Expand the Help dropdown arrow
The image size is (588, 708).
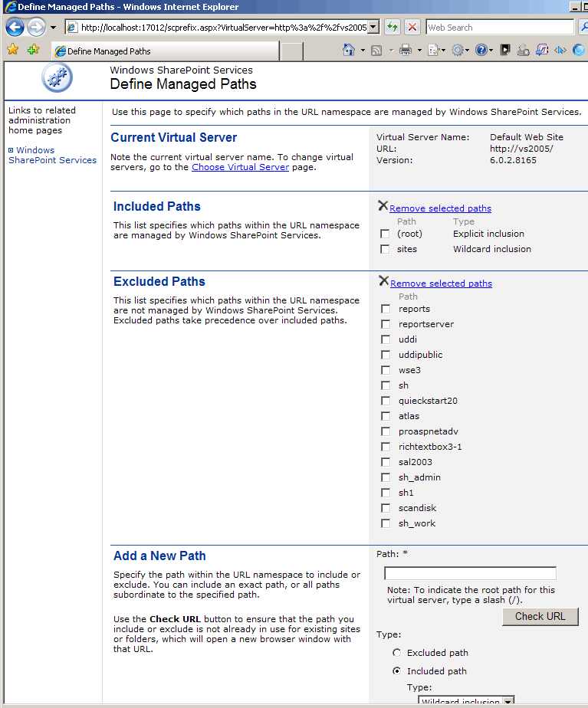click(x=491, y=50)
